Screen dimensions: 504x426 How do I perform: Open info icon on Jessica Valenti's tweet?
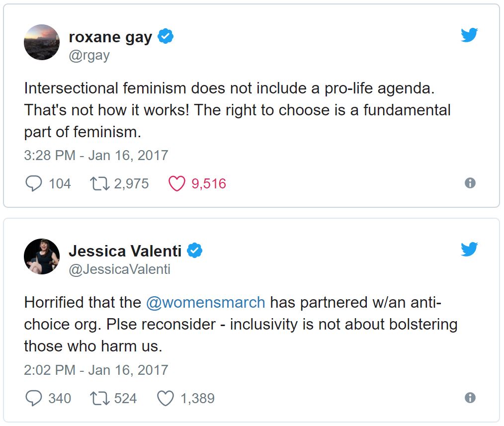(x=470, y=398)
